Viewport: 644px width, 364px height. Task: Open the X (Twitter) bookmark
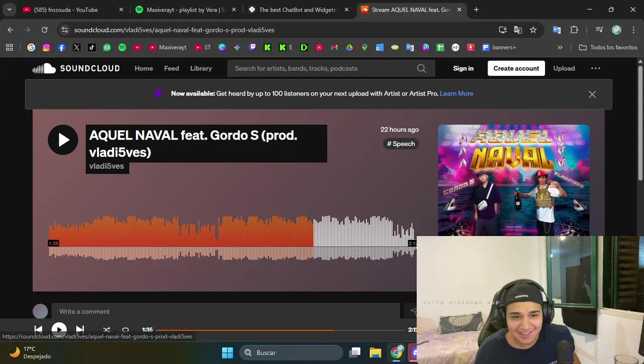77,47
